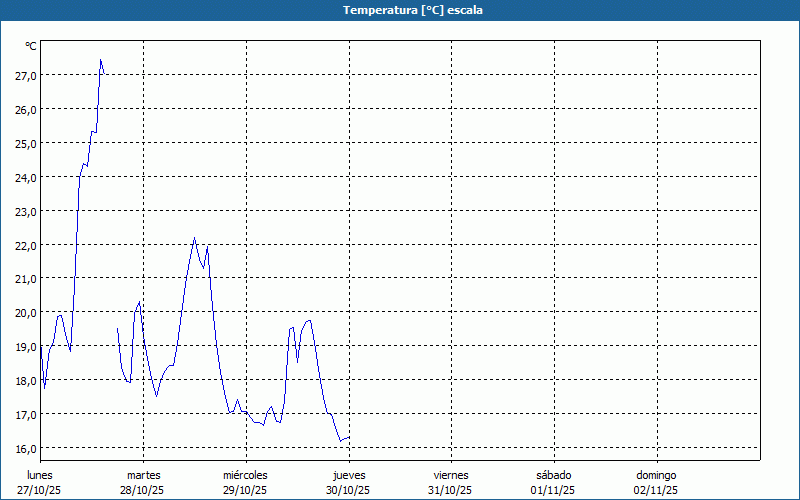Viewport: 800px width, 500px height.
Task: Click the 02/11/25 date label
Action: point(656,490)
